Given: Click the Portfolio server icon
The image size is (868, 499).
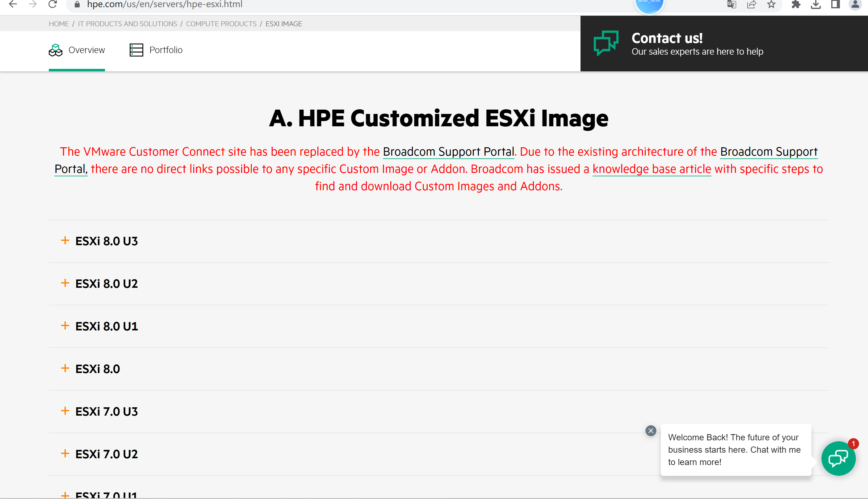Looking at the screenshot, I should (136, 50).
